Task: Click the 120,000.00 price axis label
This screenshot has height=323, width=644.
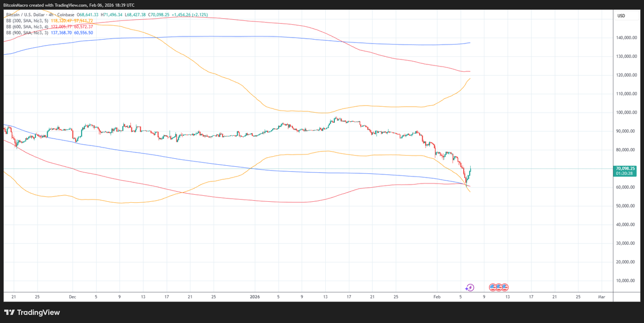Action: (x=626, y=75)
